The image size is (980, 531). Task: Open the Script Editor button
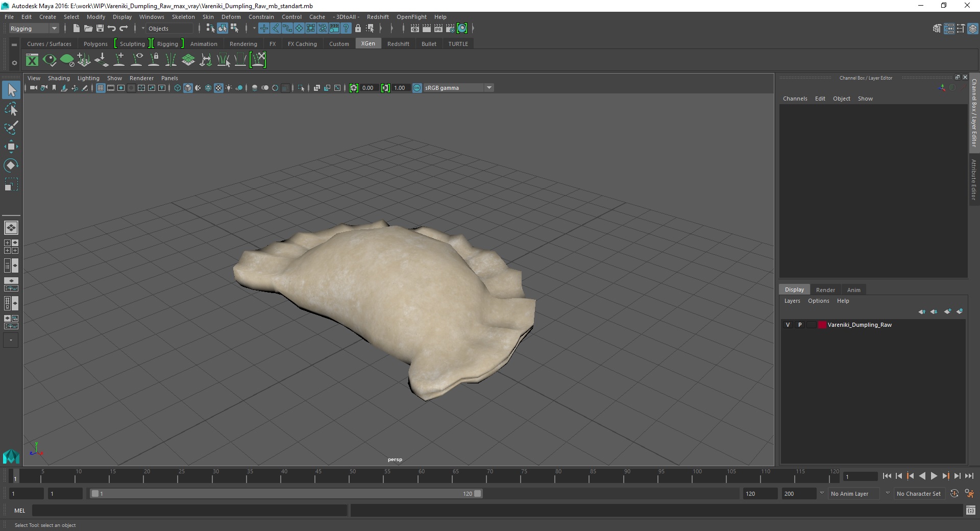[970, 511]
